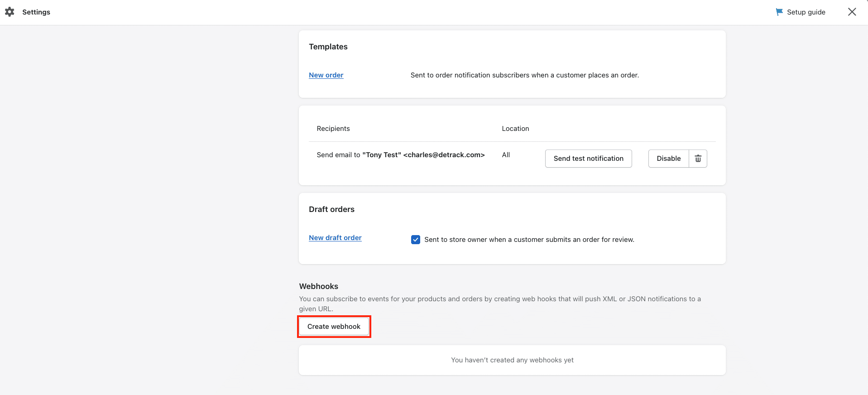Click the Tony Test recipient email text
Image resolution: width=868 pixels, height=395 pixels.
(401, 155)
